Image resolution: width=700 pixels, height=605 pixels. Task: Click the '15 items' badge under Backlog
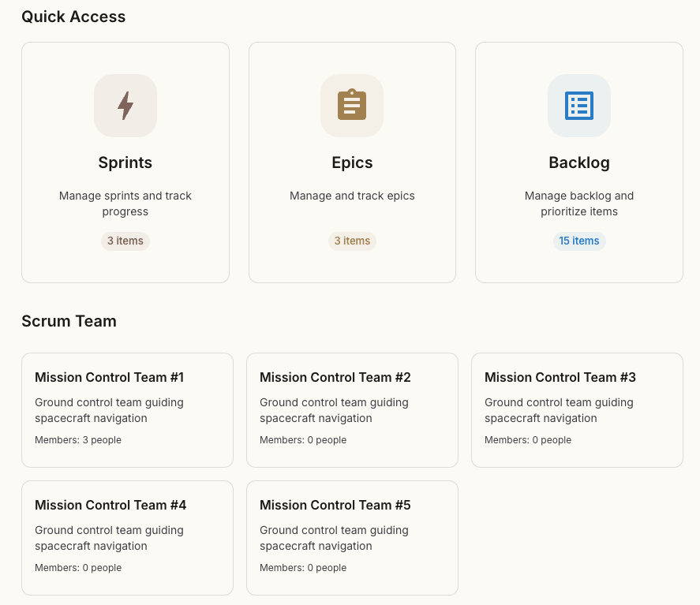[x=578, y=241]
